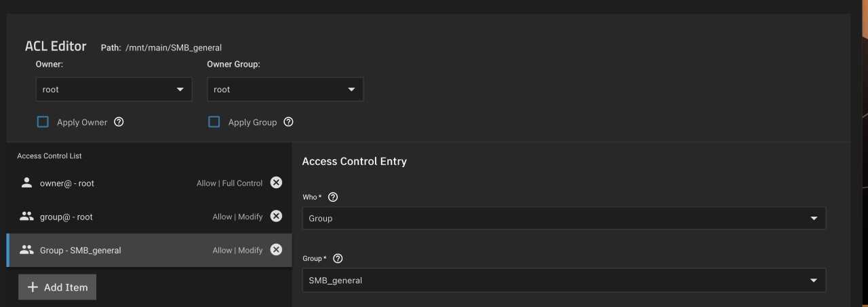Expand the Group dropdown showing SMB_general
This screenshot has width=868, height=307.
[x=564, y=281]
